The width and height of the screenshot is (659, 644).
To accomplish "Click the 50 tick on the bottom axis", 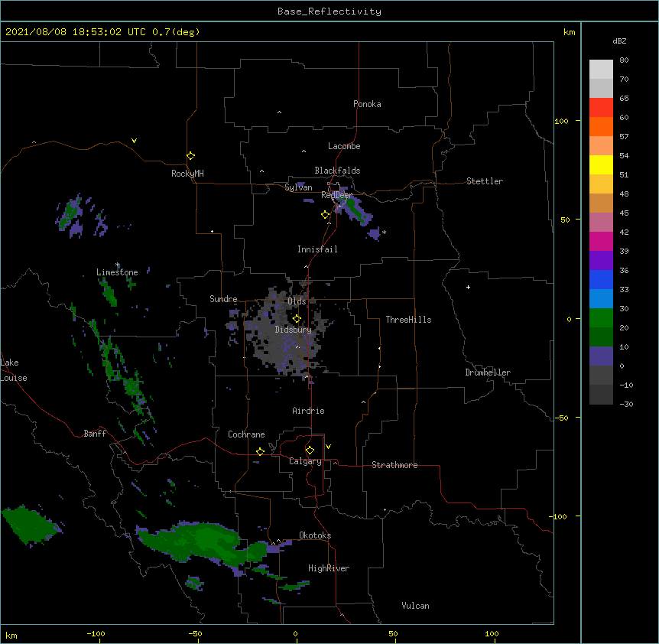I will (393, 633).
